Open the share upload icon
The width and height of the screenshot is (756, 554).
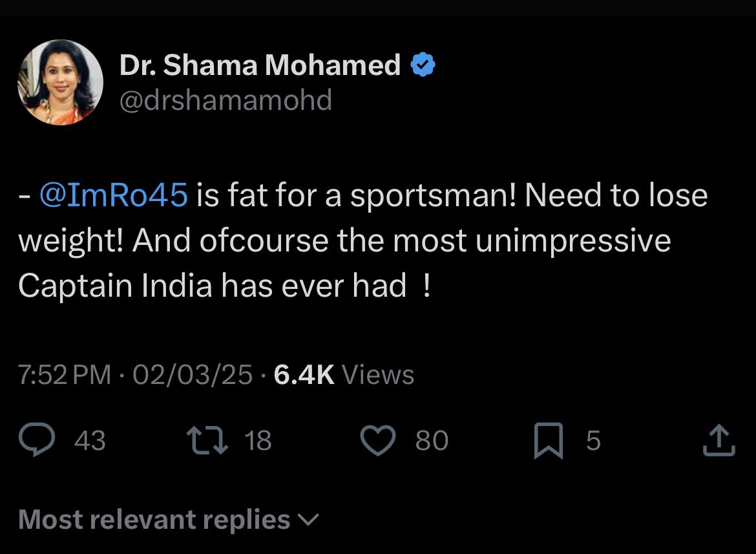[x=719, y=441]
